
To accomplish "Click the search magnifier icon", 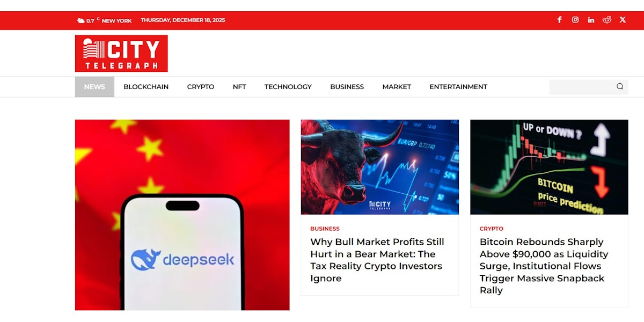I will click(x=620, y=86).
